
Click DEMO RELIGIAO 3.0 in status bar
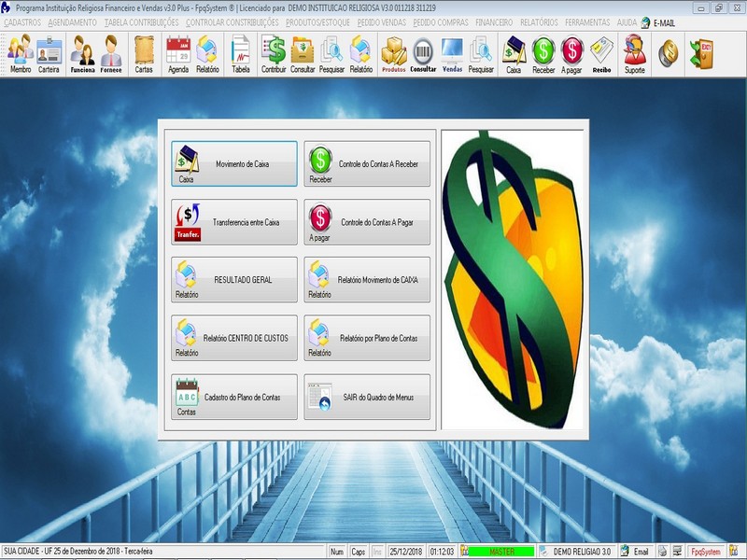[582, 552]
